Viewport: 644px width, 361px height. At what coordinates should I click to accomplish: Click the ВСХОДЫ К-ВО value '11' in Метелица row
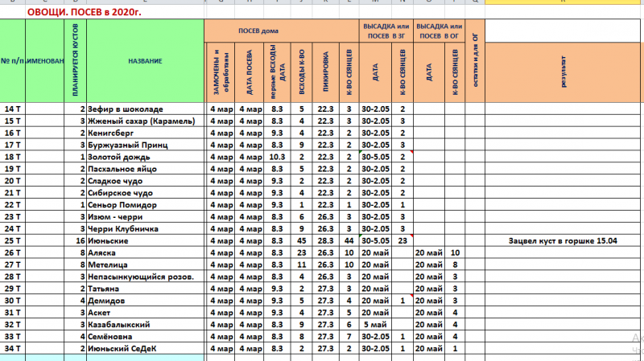click(x=301, y=265)
